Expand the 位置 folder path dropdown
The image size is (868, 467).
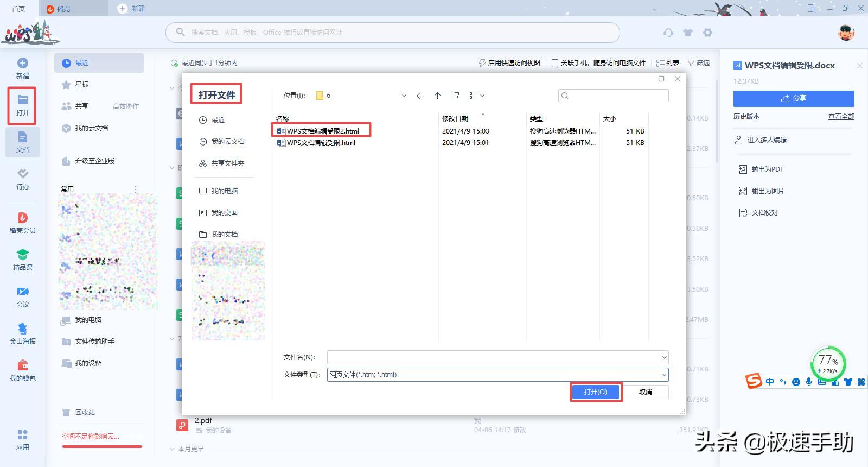coord(404,96)
